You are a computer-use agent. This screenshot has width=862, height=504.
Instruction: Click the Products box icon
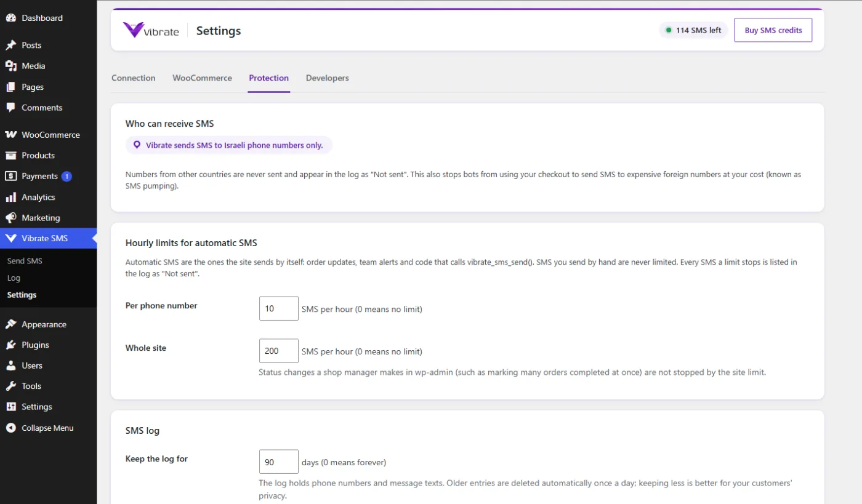tap(10, 156)
